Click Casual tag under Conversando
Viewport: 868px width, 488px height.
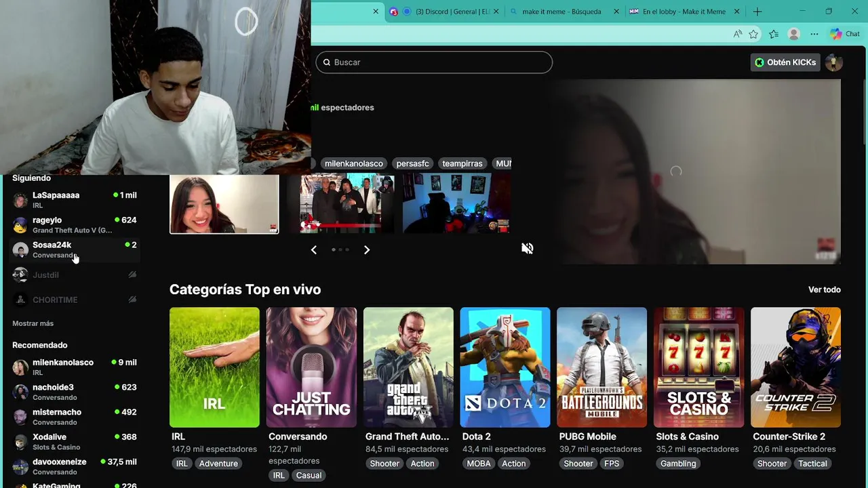tap(309, 475)
